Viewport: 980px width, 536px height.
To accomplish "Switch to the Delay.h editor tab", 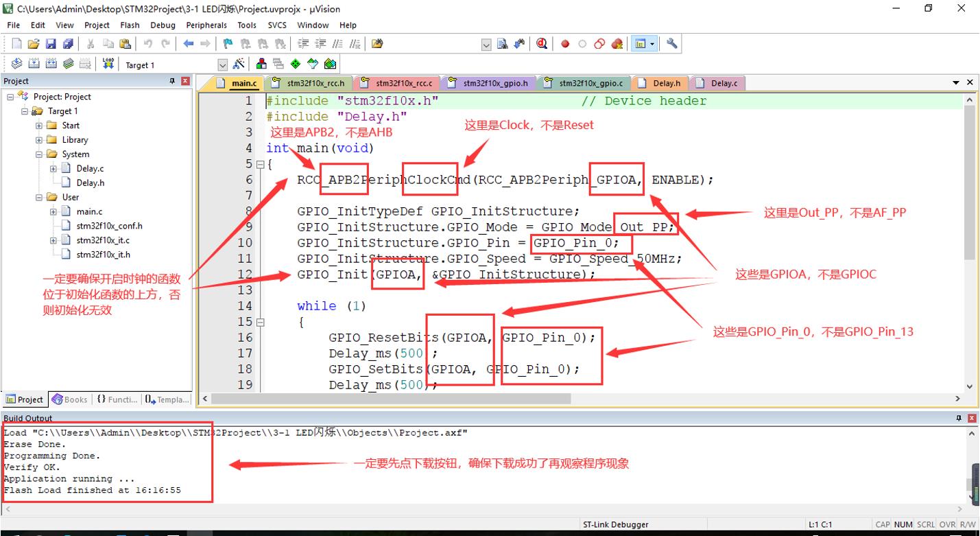I will (x=659, y=83).
